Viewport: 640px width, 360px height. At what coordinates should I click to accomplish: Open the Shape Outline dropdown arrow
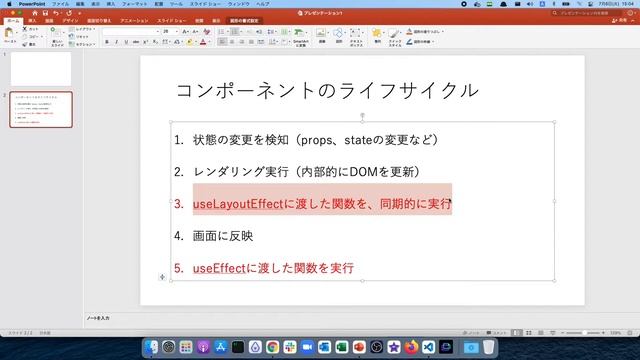pyautogui.click(x=433, y=42)
